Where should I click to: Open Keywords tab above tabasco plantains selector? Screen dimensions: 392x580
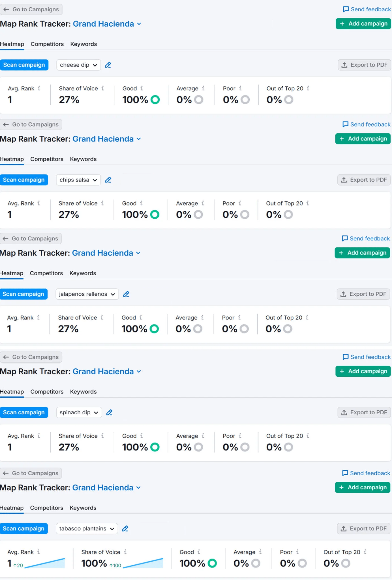pyautogui.click(x=83, y=508)
